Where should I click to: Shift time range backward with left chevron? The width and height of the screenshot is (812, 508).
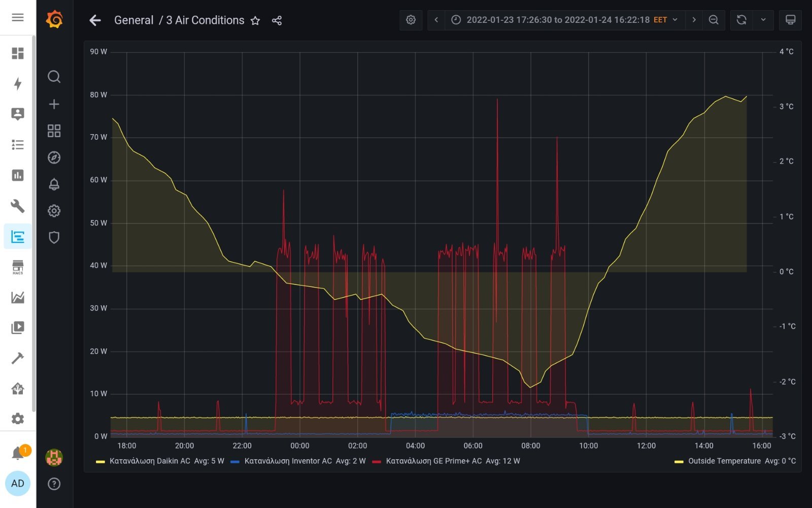(436, 20)
